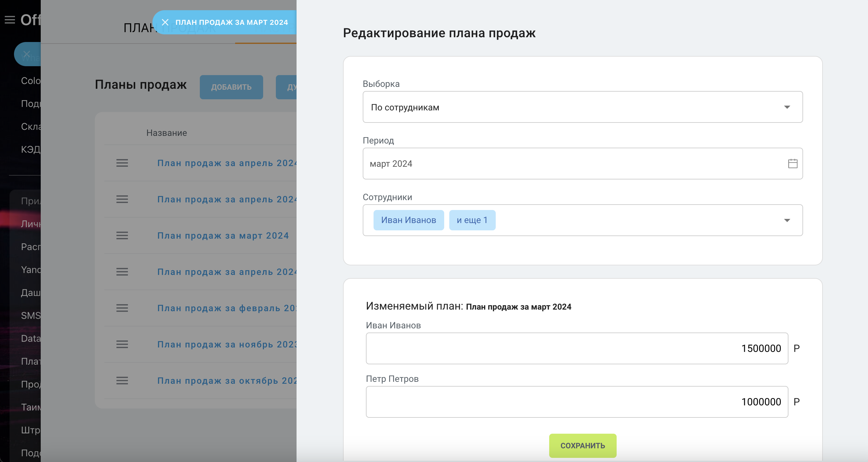Dismiss the ПЛАН ПРОДАЖ ЗА МАРТ 2024 chip
868x462 pixels.
tap(165, 22)
